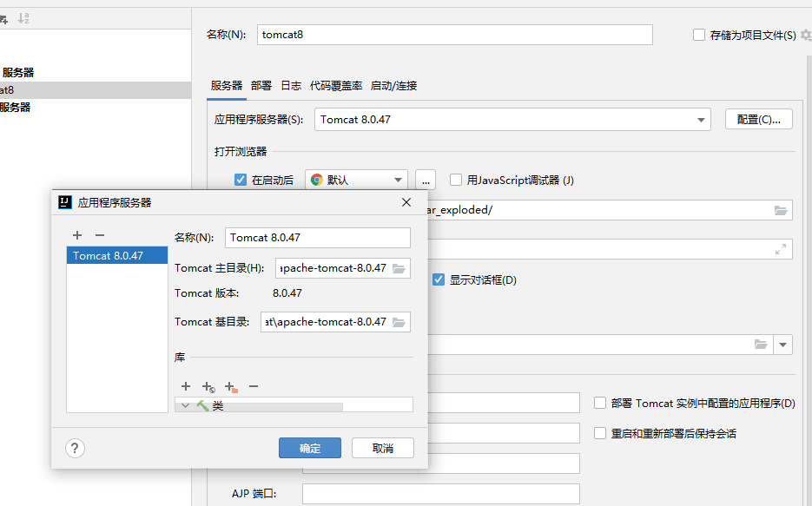
Task: Expand the VM options field with the arrows icon
Action: pyautogui.click(x=781, y=249)
